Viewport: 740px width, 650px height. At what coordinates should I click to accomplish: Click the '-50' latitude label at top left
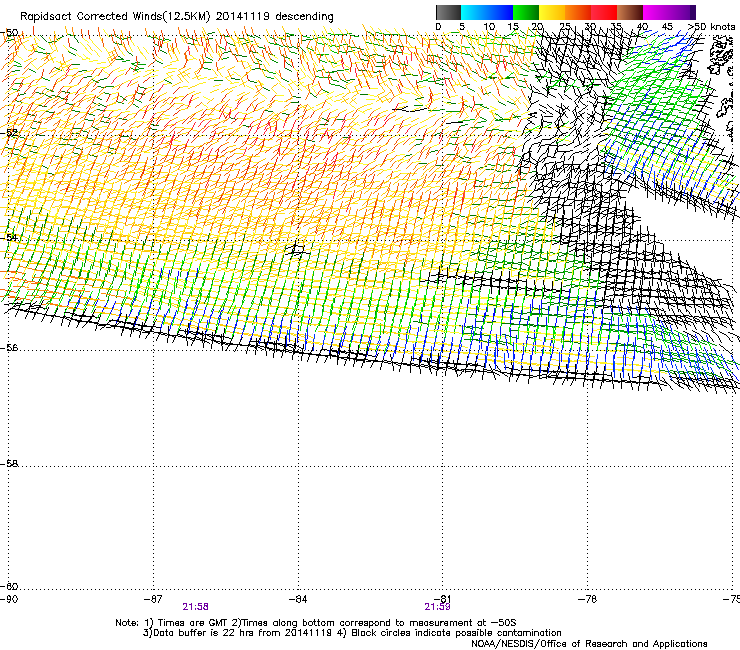[x=9, y=33]
